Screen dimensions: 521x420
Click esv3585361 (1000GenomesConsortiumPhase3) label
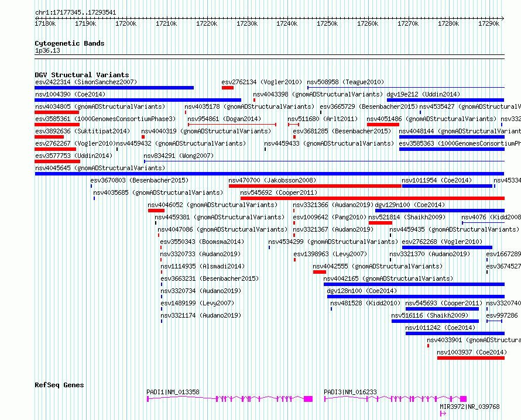105,119
